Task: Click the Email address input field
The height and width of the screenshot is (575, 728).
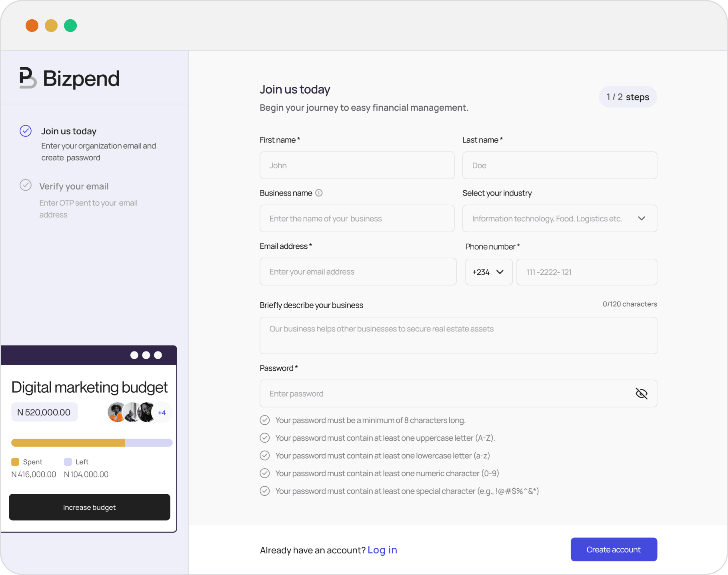Action: (x=358, y=272)
